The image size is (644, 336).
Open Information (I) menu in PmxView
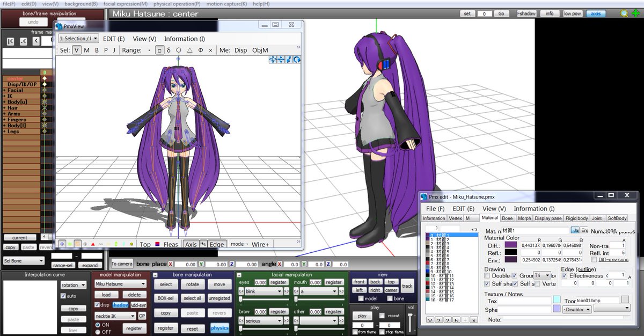tap(185, 39)
